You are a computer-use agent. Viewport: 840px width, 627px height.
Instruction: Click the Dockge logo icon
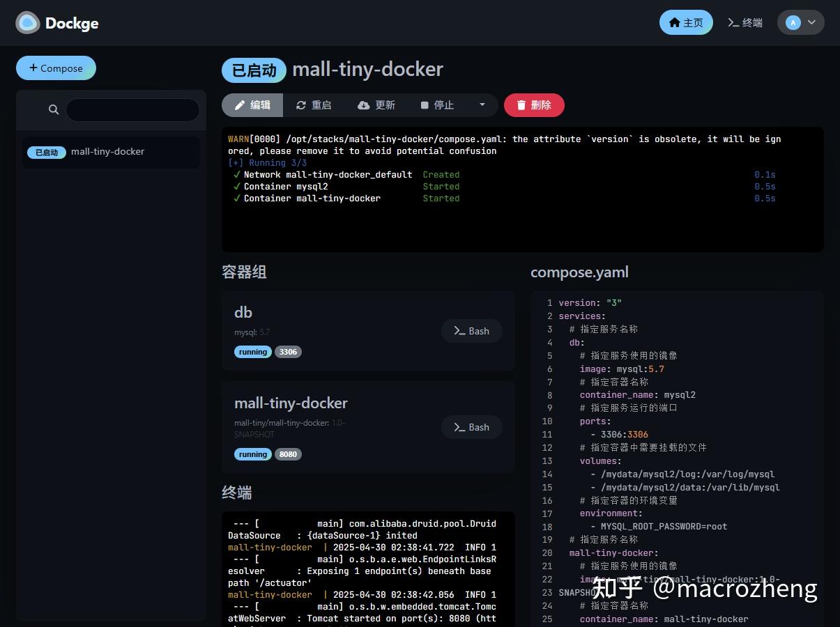coord(28,23)
